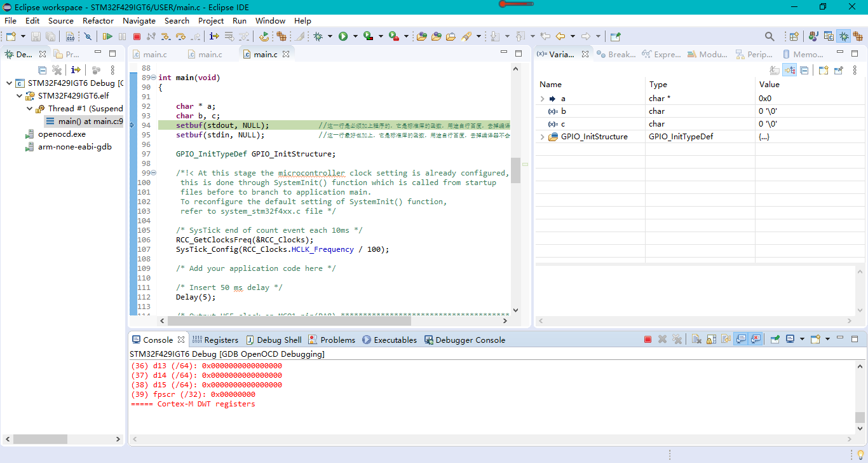
Task: Open the Run launch dropdown arrow
Action: [355, 36]
